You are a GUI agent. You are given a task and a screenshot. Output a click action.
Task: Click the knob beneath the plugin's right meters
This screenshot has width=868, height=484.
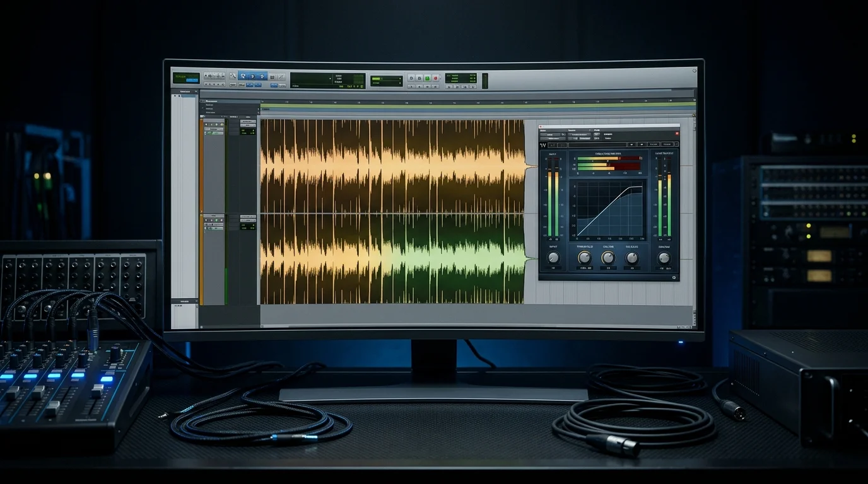click(664, 257)
